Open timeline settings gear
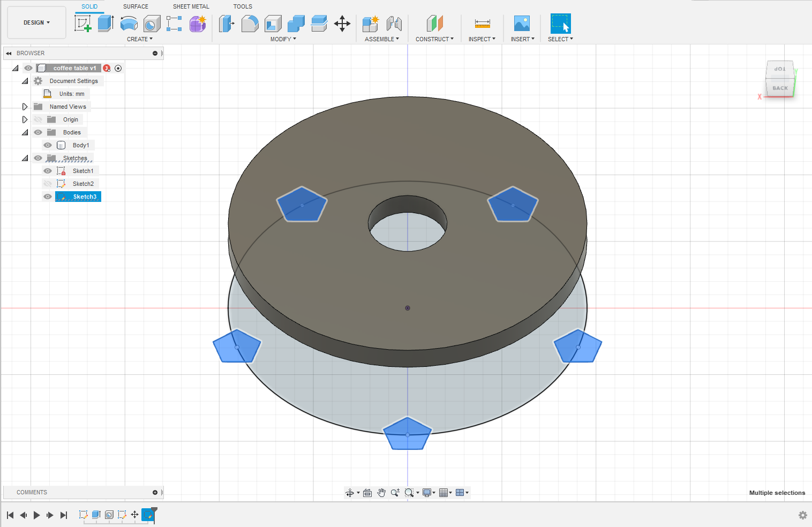The width and height of the screenshot is (812, 527). (x=802, y=515)
